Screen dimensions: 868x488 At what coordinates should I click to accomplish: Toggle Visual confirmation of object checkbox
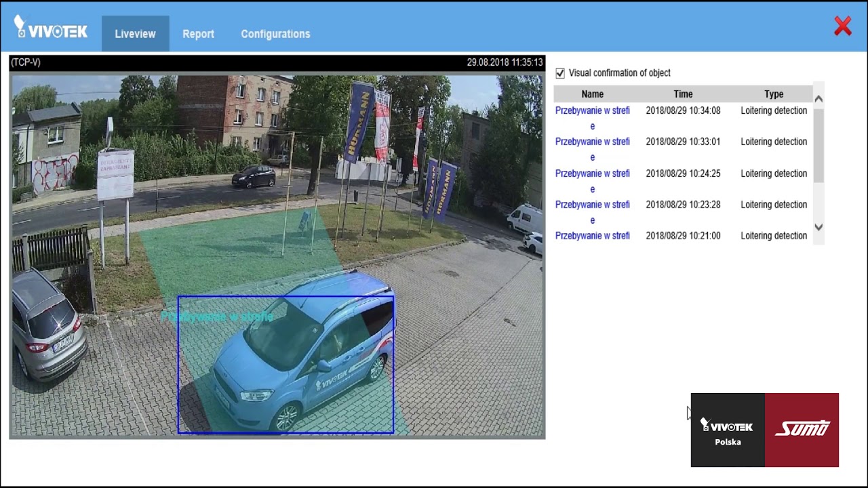tap(560, 73)
